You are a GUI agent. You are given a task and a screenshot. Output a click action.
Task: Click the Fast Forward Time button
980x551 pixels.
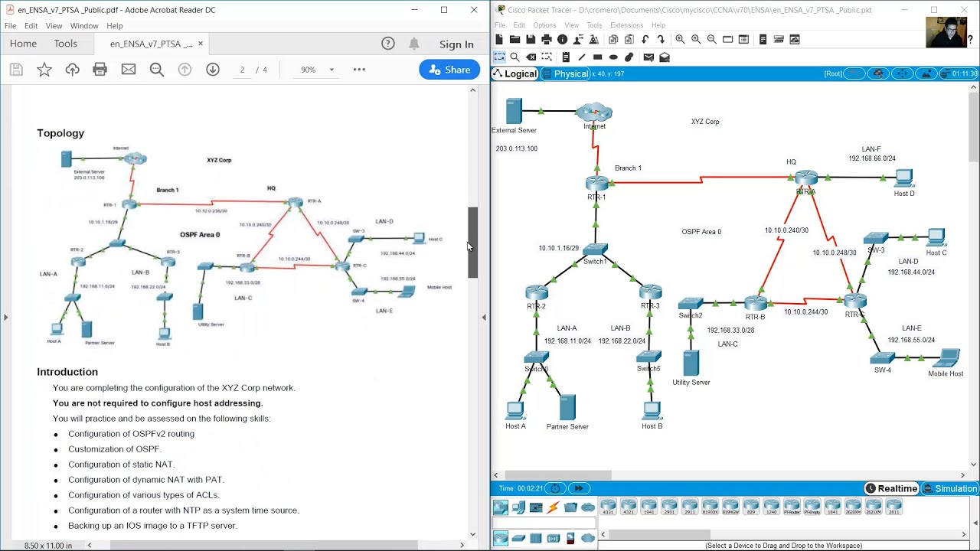tap(579, 488)
